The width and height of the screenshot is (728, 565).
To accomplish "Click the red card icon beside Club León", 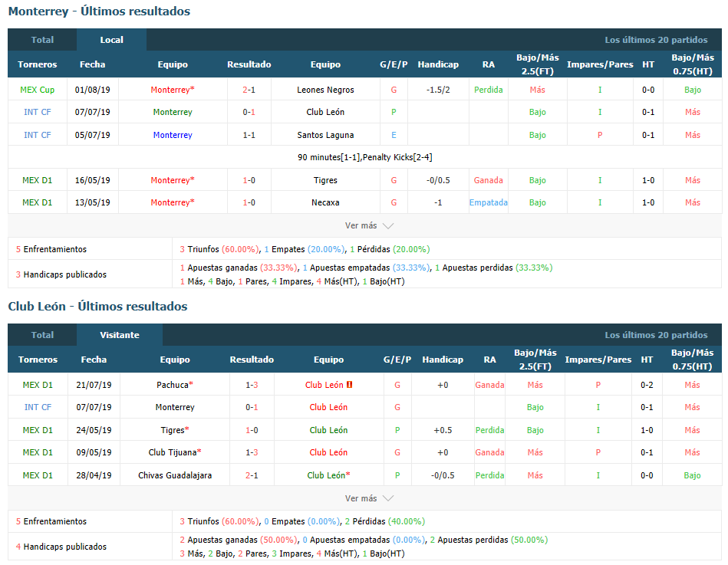I will tap(350, 385).
